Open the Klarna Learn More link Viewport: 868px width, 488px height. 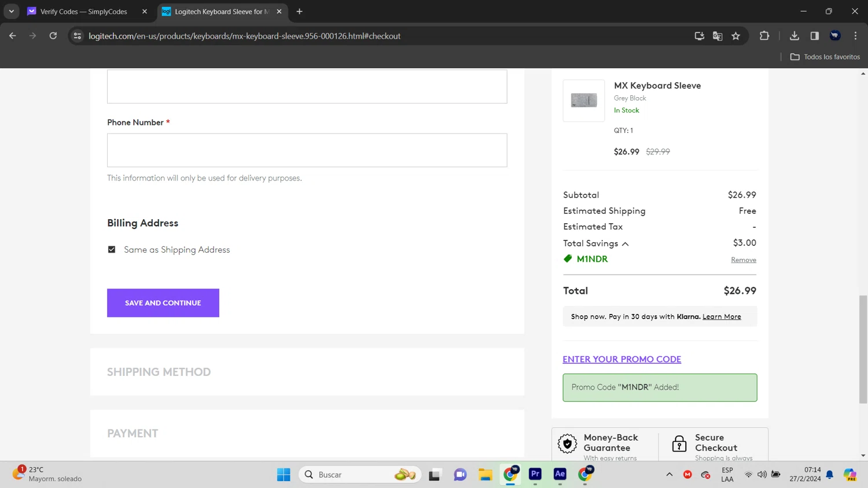click(722, 317)
